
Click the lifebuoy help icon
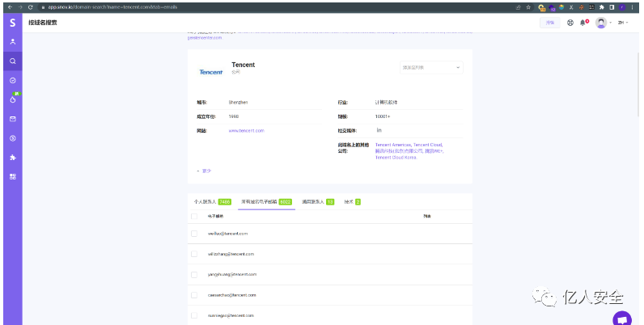pyautogui.click(x=570, y=23)
